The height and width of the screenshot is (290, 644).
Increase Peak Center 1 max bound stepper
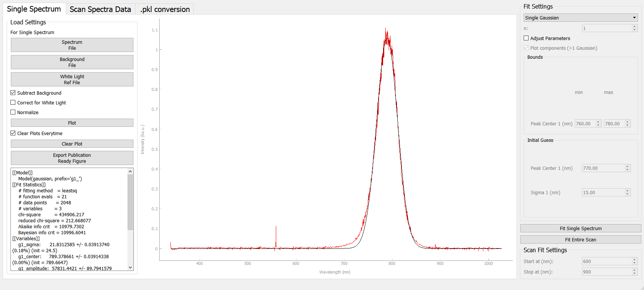[x=628, y=122]
